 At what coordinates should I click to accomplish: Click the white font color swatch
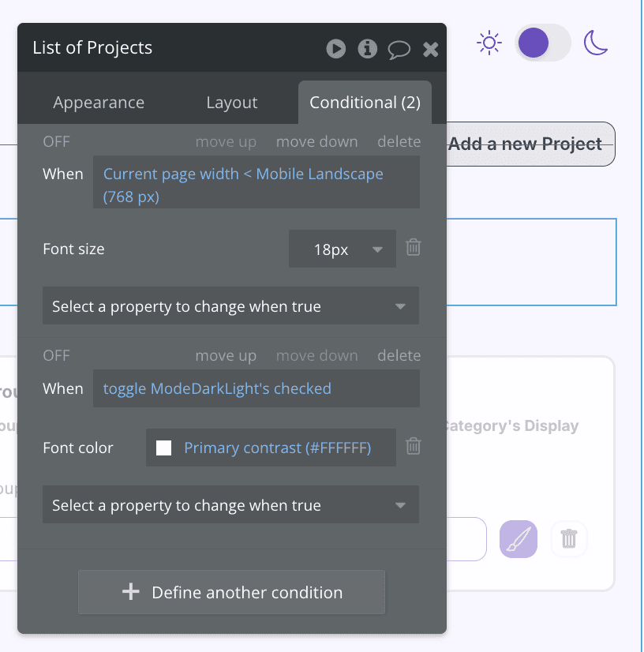164,448
